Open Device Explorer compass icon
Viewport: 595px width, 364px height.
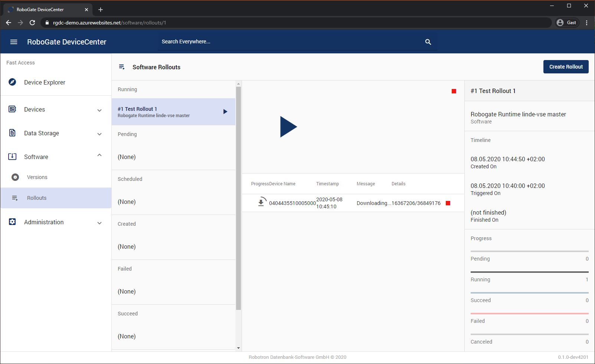pyautogui.click(x=12, y=82)
